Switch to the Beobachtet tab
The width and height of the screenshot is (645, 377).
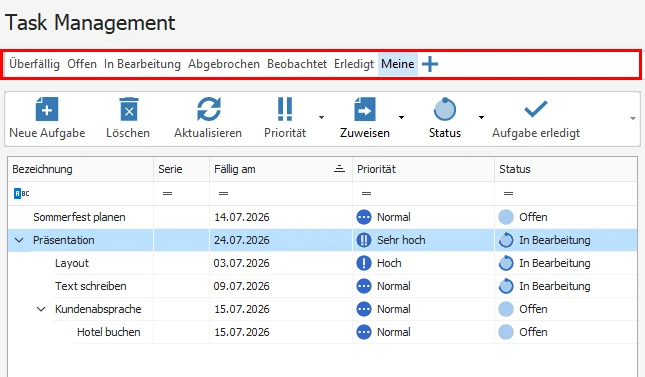(x=297, y=64)
